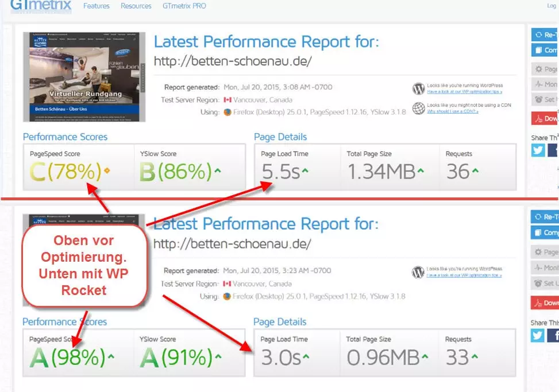Viewport: 559px width, 392px height.
Task: Open 'Why should I use a CDN?' link
Action: tap(453, 111)
